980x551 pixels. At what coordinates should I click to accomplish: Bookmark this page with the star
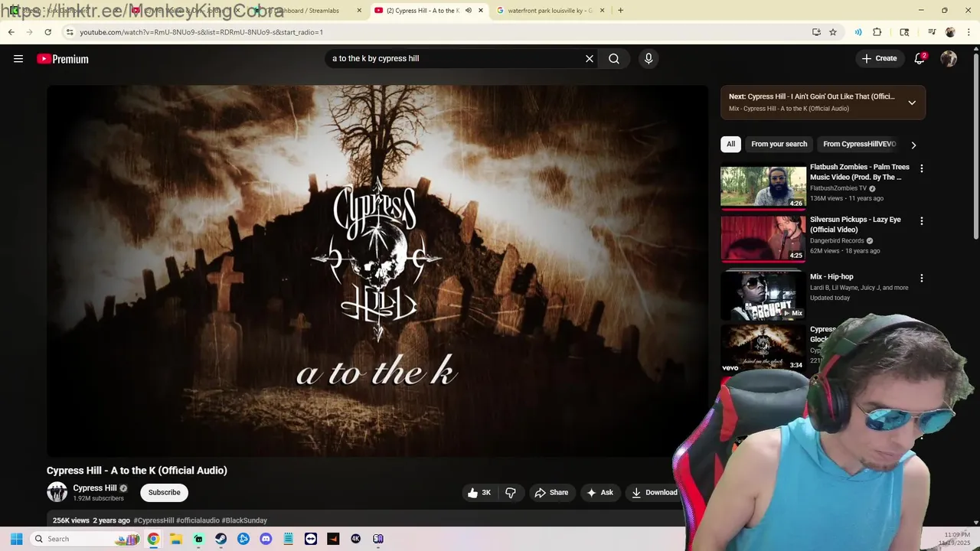[833, 32]
